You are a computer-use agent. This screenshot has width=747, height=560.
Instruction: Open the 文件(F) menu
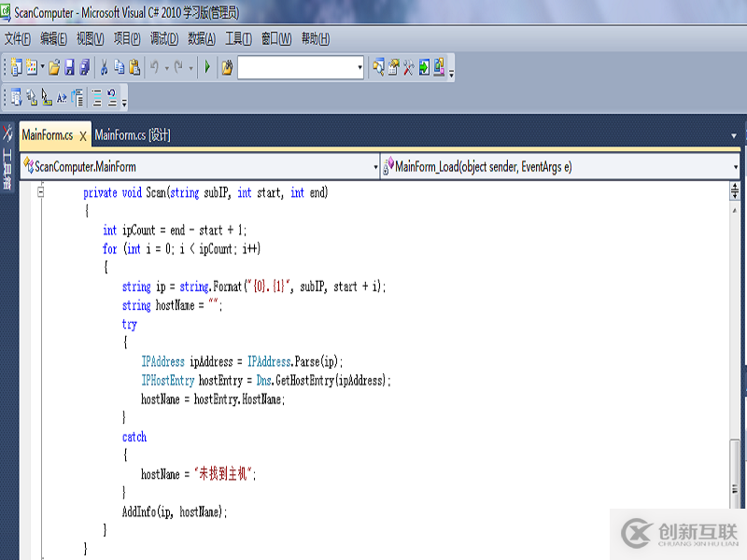point(18,39)
